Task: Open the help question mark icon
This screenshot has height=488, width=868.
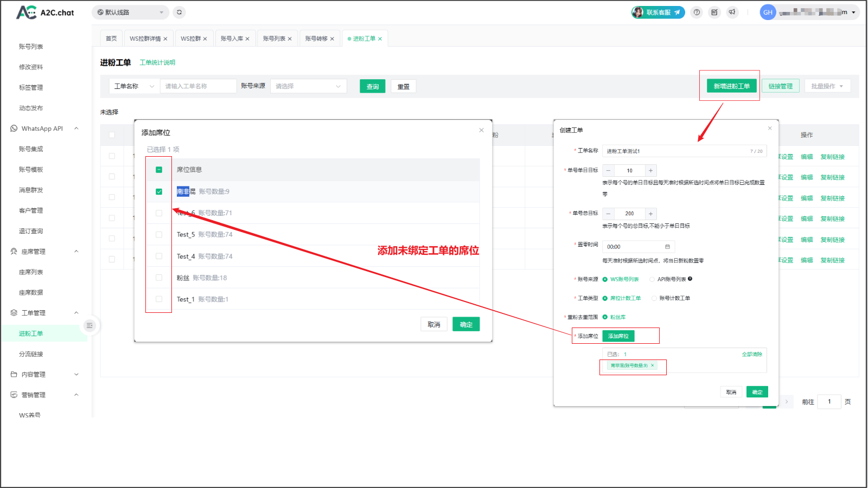Action: coord(697,12)
